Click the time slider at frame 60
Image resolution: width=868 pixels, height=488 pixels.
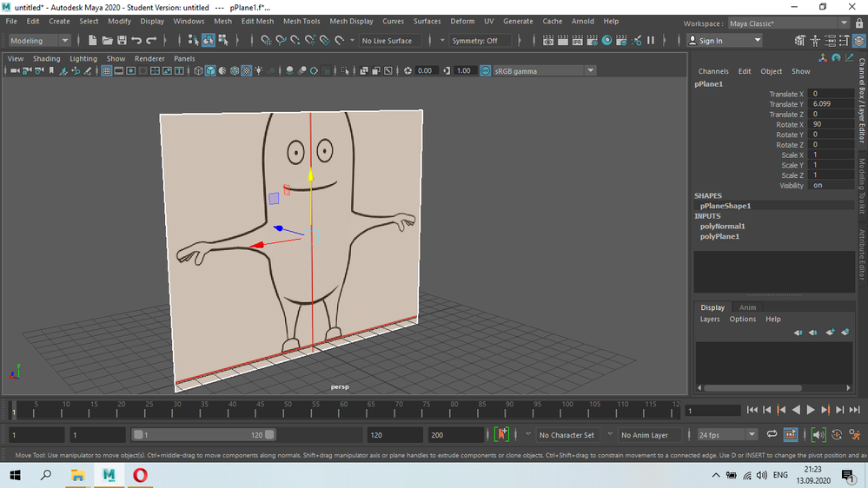tap(343, 410)
